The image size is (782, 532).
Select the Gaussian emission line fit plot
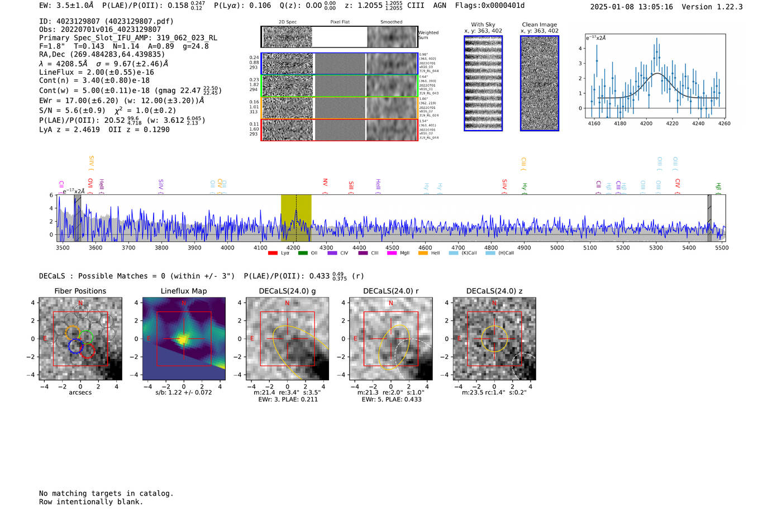[x=655, y=76]
